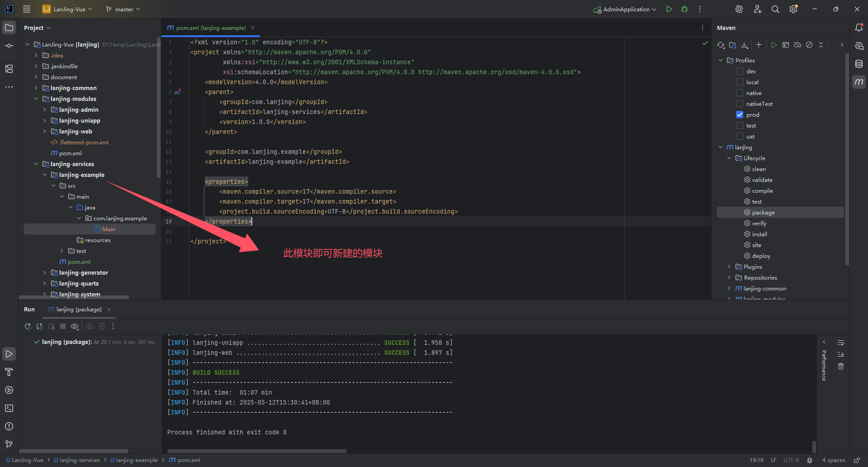The image size is (868, 467).
Task: Click the UTF-8 encoding status widget
Action: (x=791, y=460)
